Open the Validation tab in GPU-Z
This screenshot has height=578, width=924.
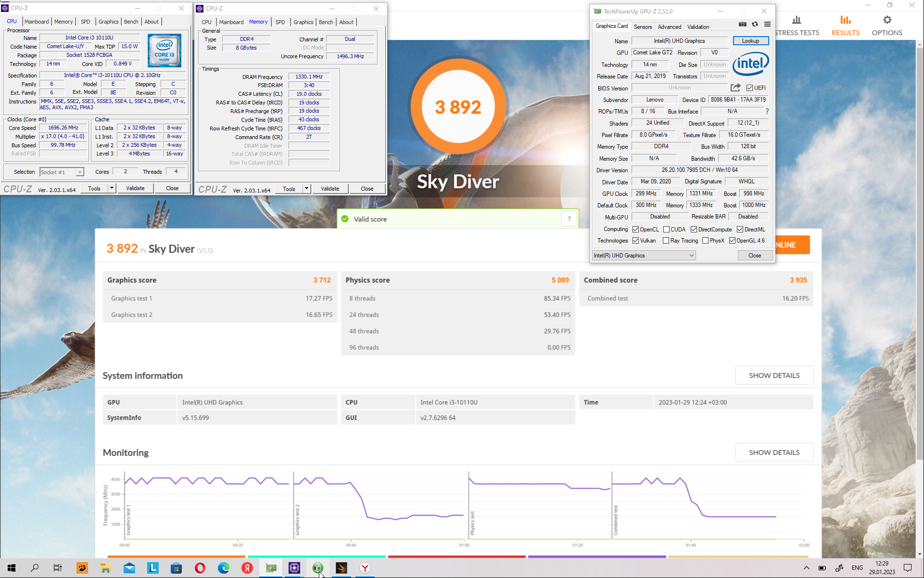(x=698, y=27)
